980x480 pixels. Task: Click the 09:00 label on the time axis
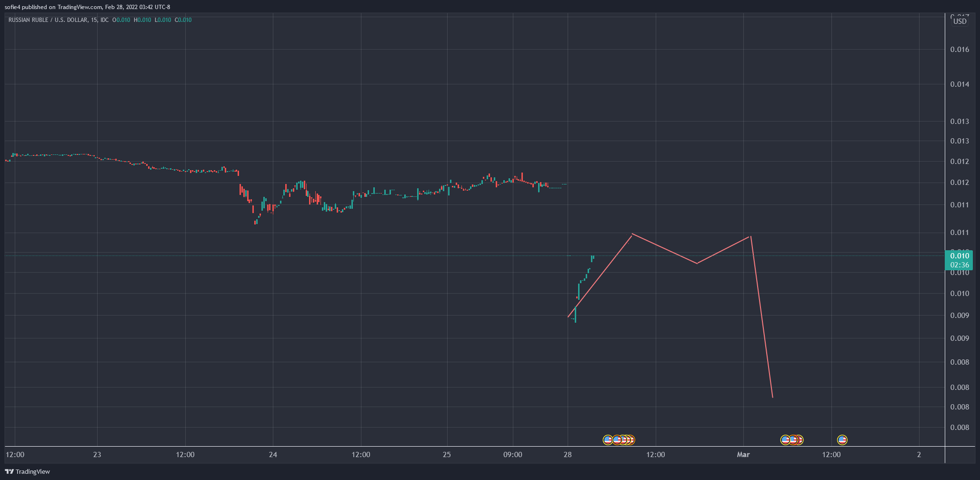coord(513,455)
